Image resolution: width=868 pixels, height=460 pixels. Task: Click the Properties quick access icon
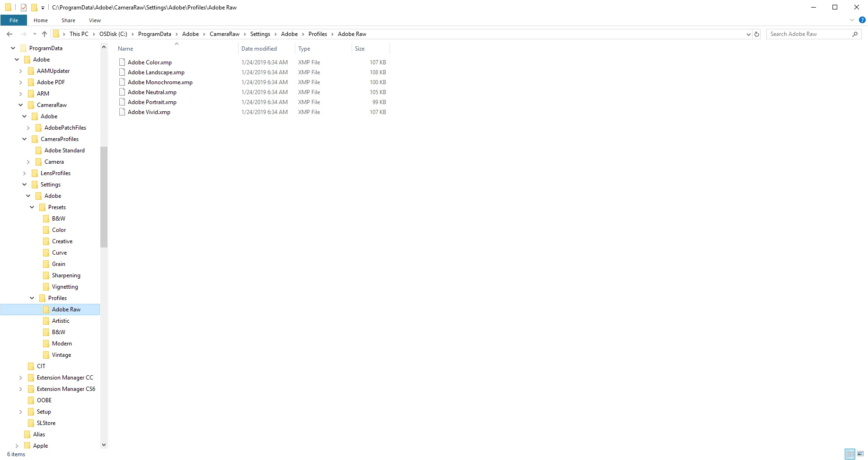(x=23, y=8)
